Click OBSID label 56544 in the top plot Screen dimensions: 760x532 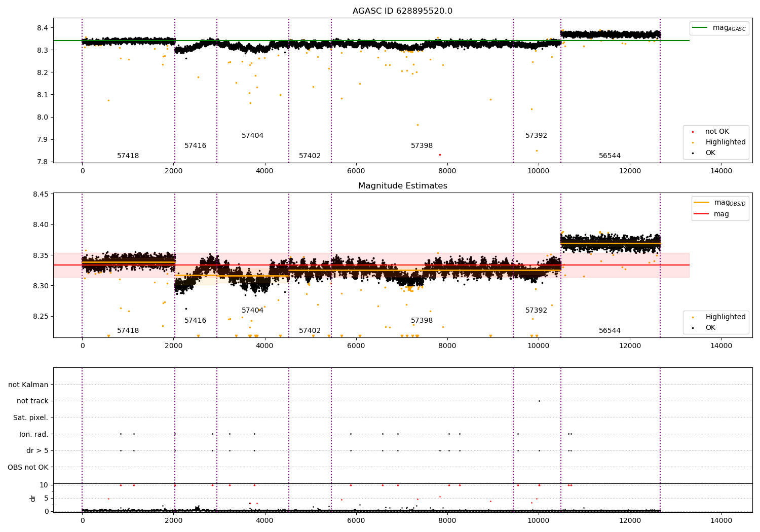(610, 156)
